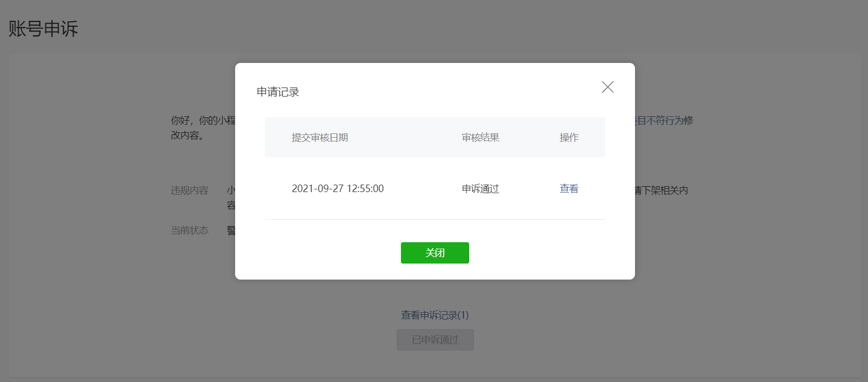Image resolution: width=868 pixels, height=382 pixels.
Task: Select the 提交审核日期 column header
Action: click(320, 138)
